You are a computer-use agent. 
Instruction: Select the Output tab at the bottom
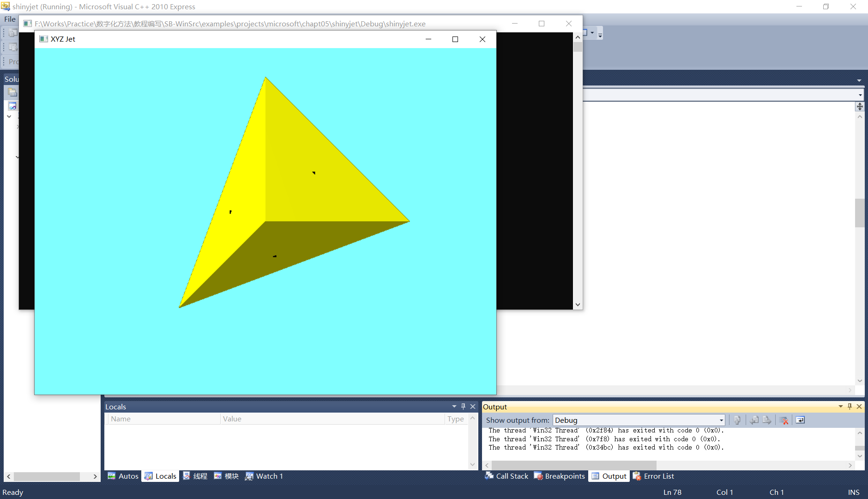coord(609,476)
